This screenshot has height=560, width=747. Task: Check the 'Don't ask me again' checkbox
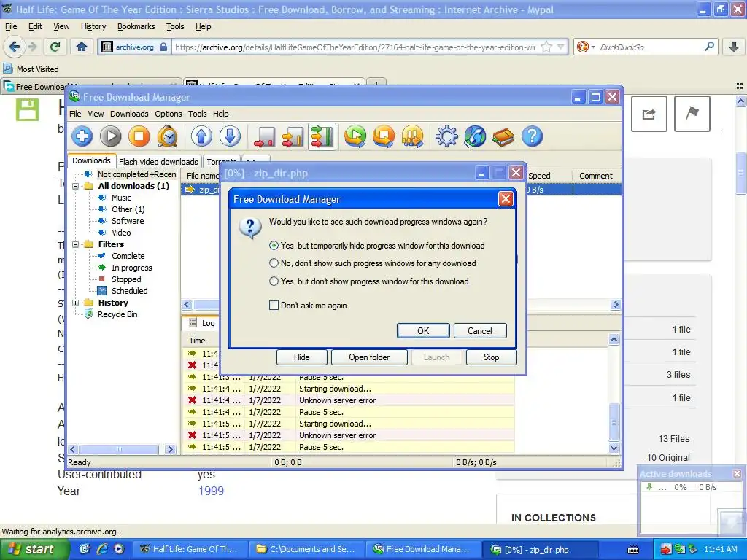[274, 306]
